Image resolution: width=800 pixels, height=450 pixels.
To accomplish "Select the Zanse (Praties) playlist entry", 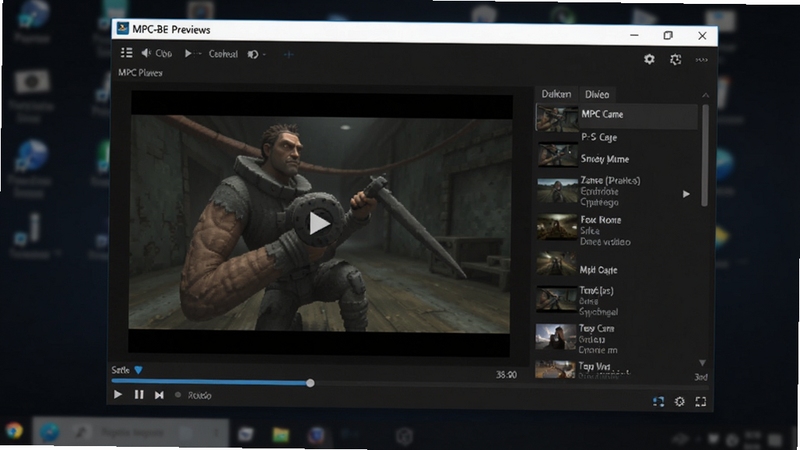I will point(610,191).
